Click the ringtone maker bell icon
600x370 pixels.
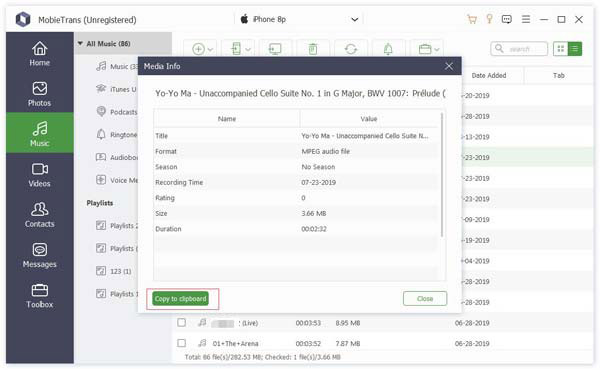(x=388, y=49)
